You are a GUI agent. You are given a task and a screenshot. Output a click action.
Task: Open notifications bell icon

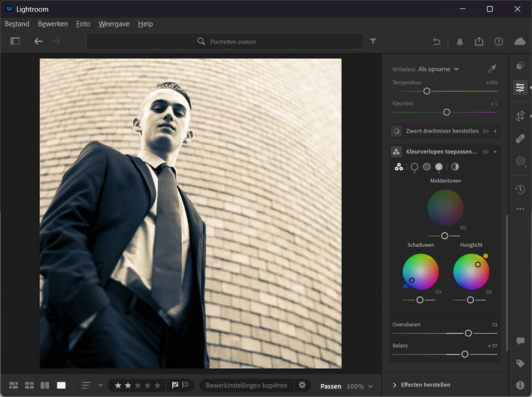pyautogui.click(x=460, y=42)
